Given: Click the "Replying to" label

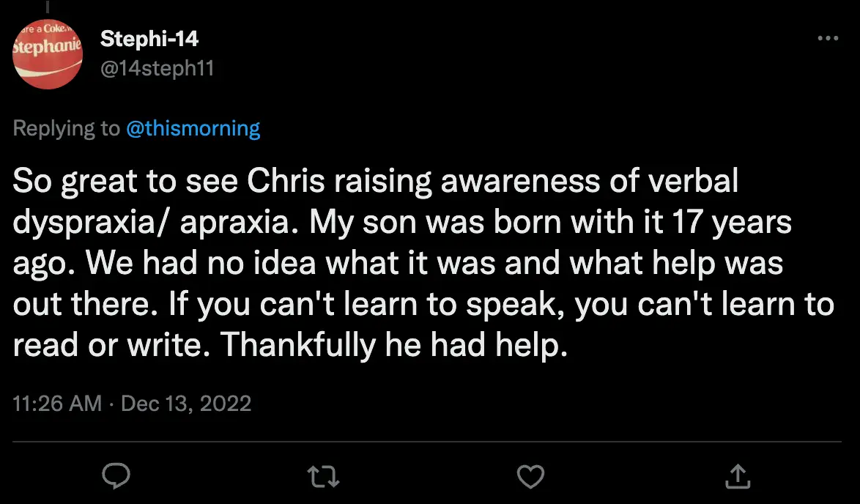Looking at the screenshot, I should [66, 129].
